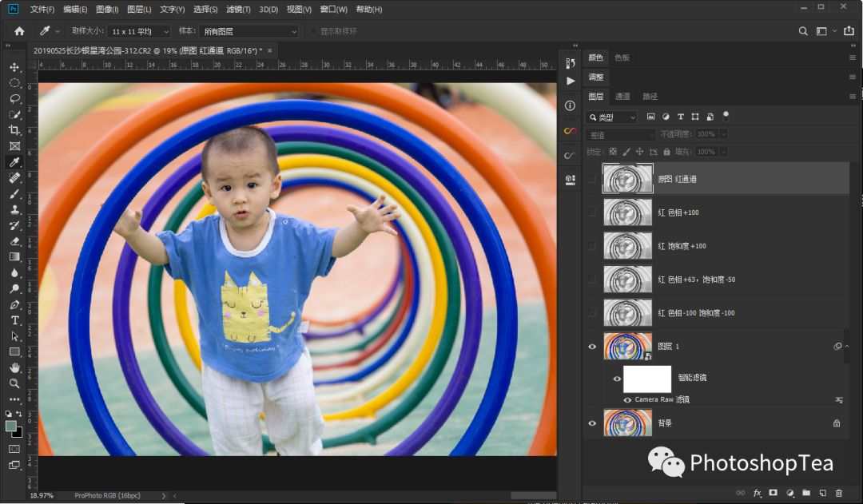Open the 不透明度 opacity dropdown arrow

724,134
